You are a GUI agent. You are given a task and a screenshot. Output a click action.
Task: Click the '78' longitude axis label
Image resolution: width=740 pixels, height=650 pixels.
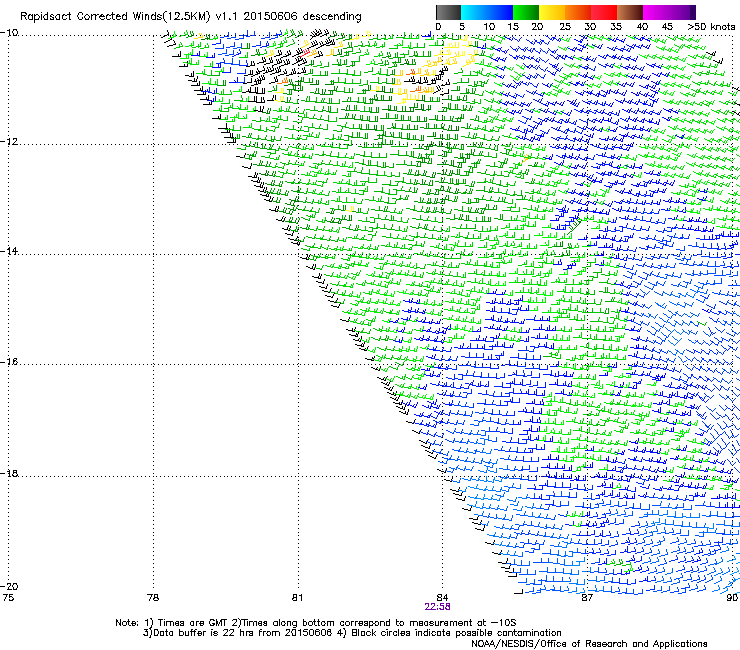point(153,598)
